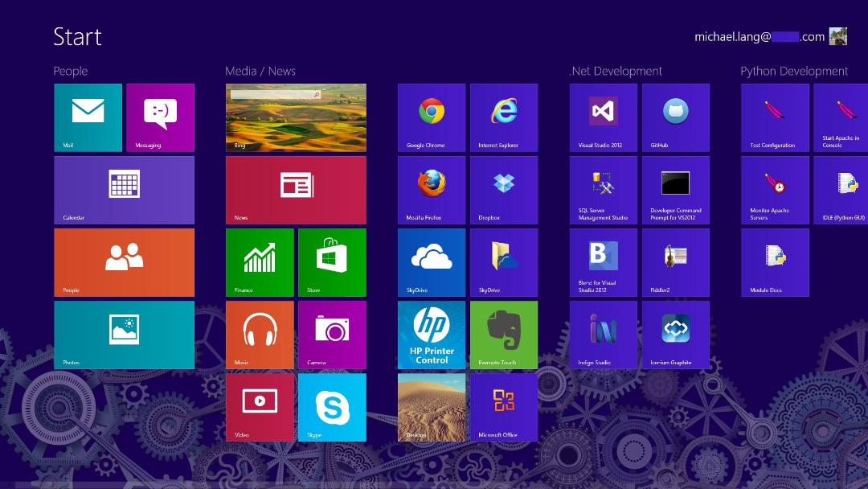Open the Video tile
Viewport: 868px width, 489px height.
260,408
